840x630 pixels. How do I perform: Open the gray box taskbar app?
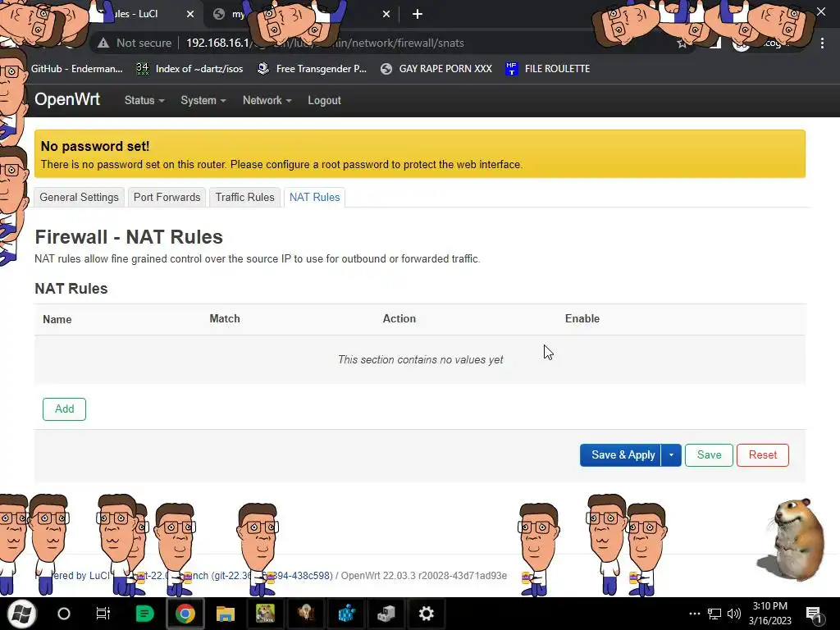coord(386,614)
